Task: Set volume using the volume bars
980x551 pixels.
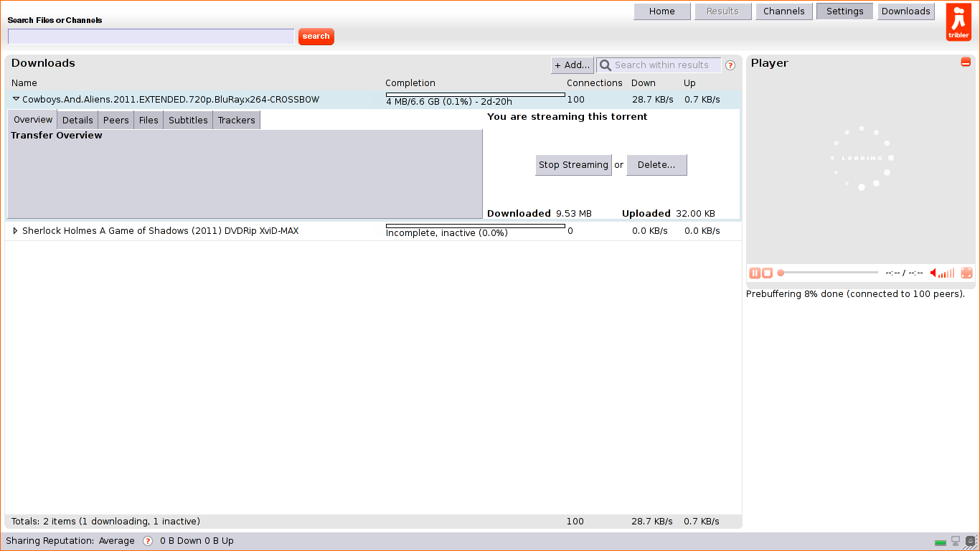Action: [947, 273]
